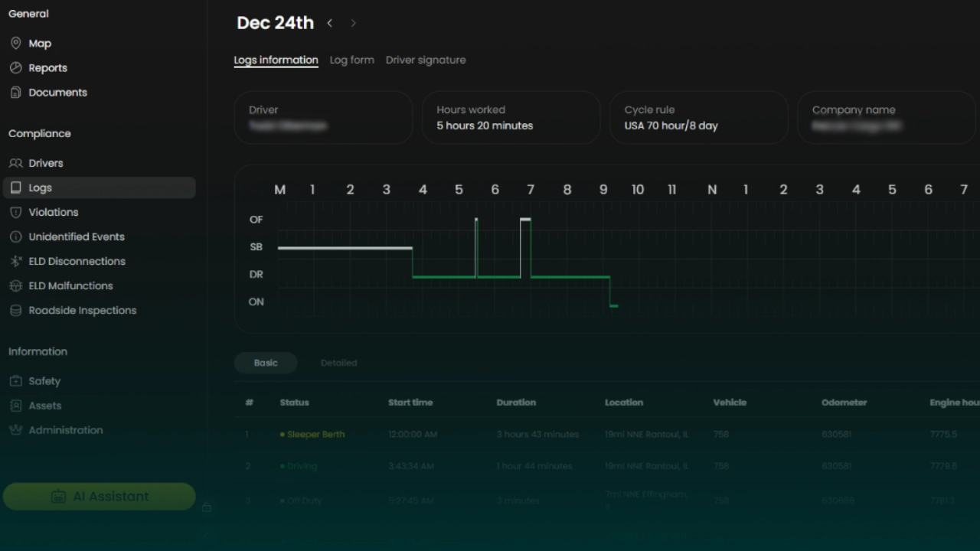Open the Drivers page link
This screenshot has width=980, height=551.
coord(46,163)
